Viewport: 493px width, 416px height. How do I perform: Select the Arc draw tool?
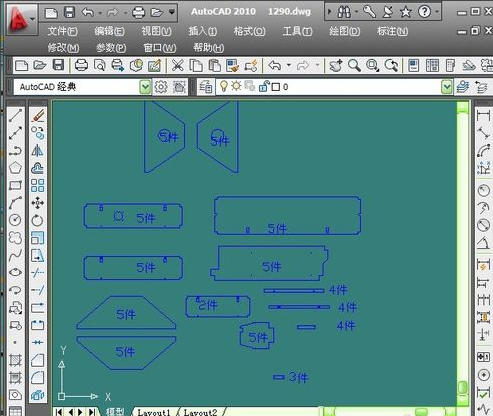point(15,203)
